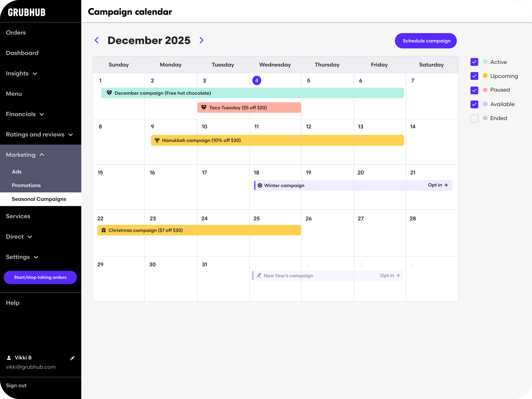Viewport: 532px width, 399px height.
Task: Click the snowflake icon on Winter campaign
Action: (260, 185)
